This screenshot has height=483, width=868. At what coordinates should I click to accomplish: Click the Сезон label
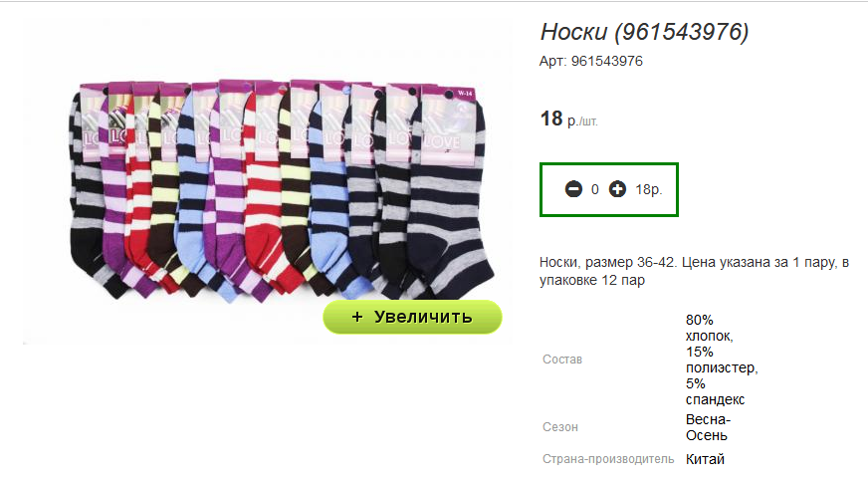pyautogui.click(x=560, y=427)
